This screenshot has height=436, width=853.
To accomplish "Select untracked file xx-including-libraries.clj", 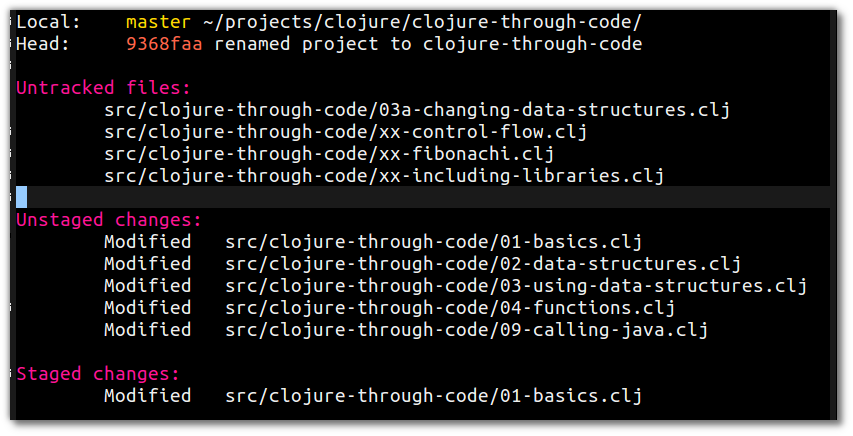I will tap(384, 176).
